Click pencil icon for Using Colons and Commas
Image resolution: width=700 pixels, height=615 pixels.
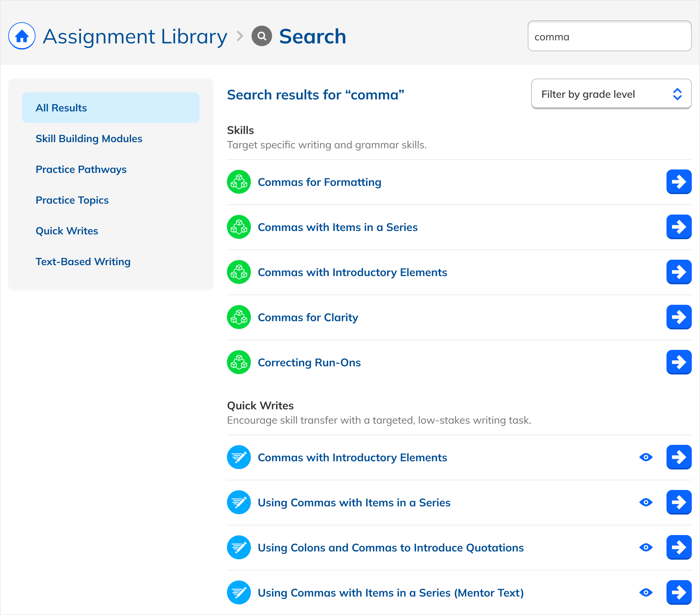tap(239, 548)
